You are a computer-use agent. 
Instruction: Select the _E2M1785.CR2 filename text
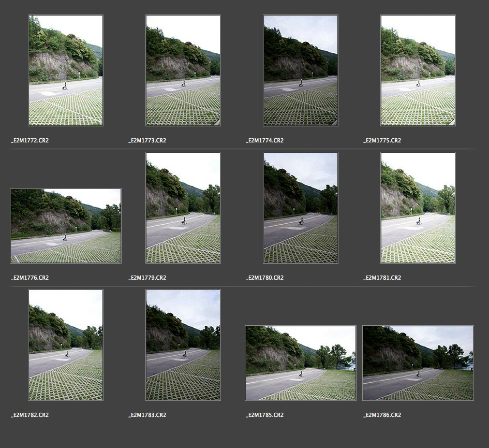(x=265, y=415)
